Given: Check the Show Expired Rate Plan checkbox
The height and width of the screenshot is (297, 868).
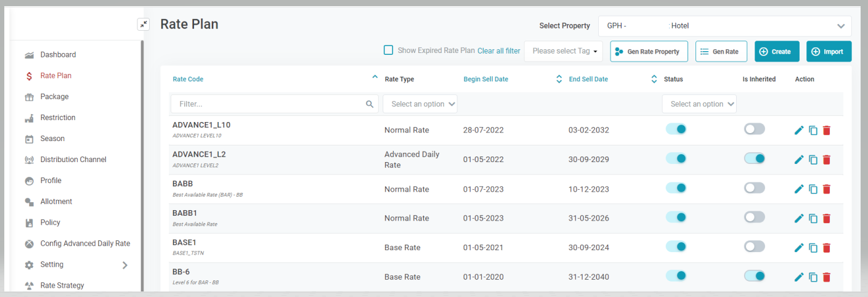Looking at the screenshot, I should (x=389, y=51).
